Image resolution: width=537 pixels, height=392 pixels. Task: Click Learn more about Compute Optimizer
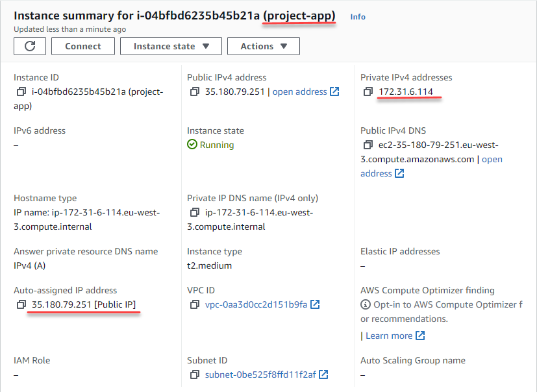pyautogui.click(x=395, y=336)
